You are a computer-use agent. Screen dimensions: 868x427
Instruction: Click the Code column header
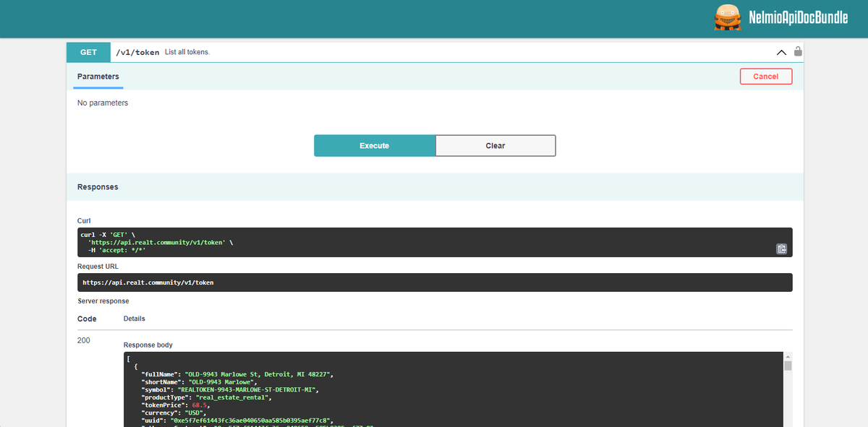coord(87,319)
